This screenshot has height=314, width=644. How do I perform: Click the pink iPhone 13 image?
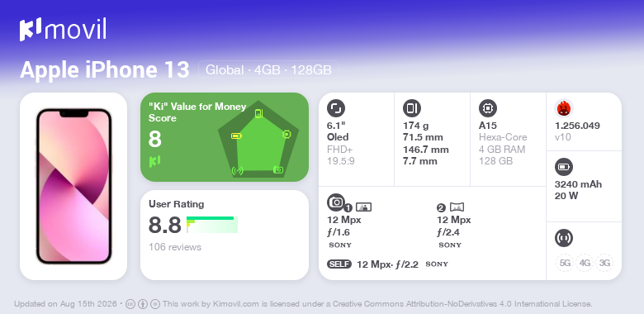74,186
